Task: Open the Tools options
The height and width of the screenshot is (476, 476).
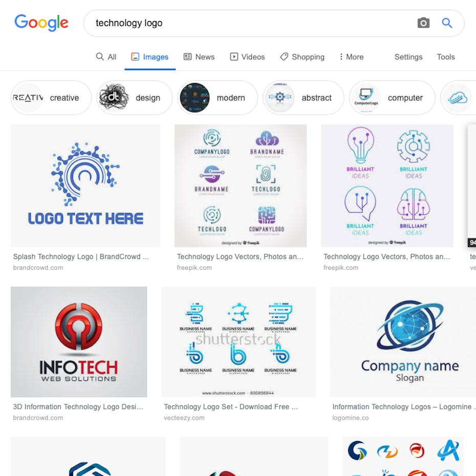Action: [446, 57]
